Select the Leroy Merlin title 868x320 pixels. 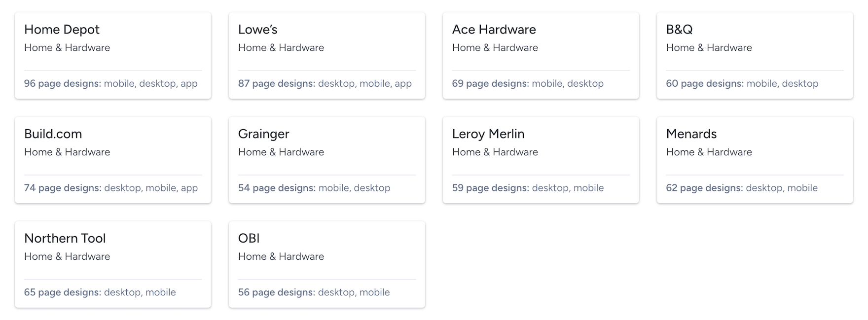coord(488,134)
